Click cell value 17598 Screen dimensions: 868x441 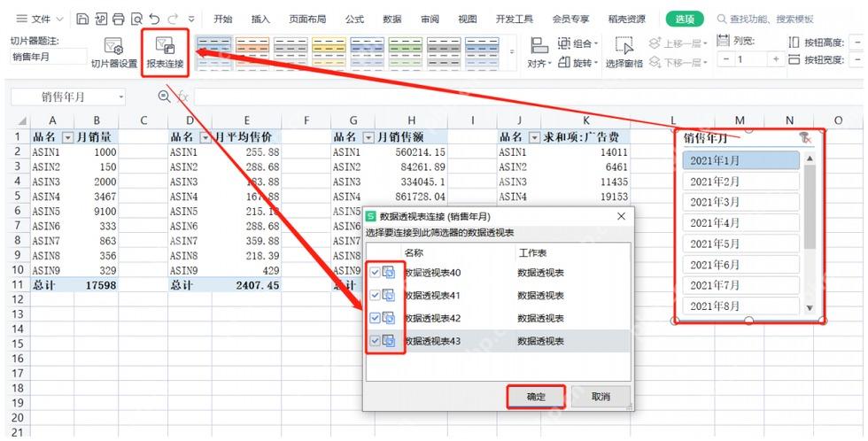pos(97,285)
